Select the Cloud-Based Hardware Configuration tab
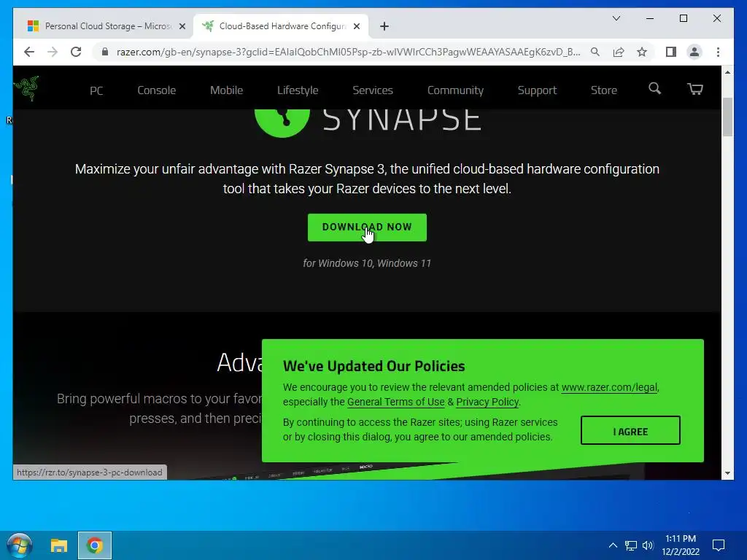This screenshot has width=747, height=560. pyautogui.click(x=281, y=26)
